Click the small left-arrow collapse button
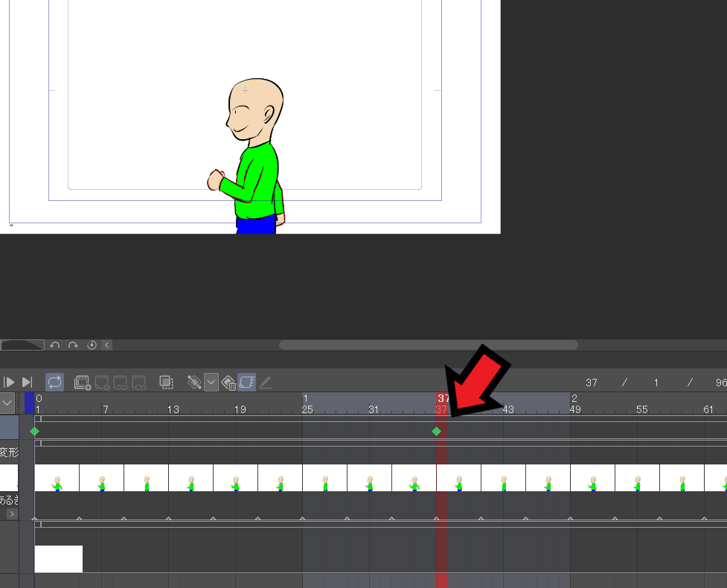727x588 pixels. [107, 345]
